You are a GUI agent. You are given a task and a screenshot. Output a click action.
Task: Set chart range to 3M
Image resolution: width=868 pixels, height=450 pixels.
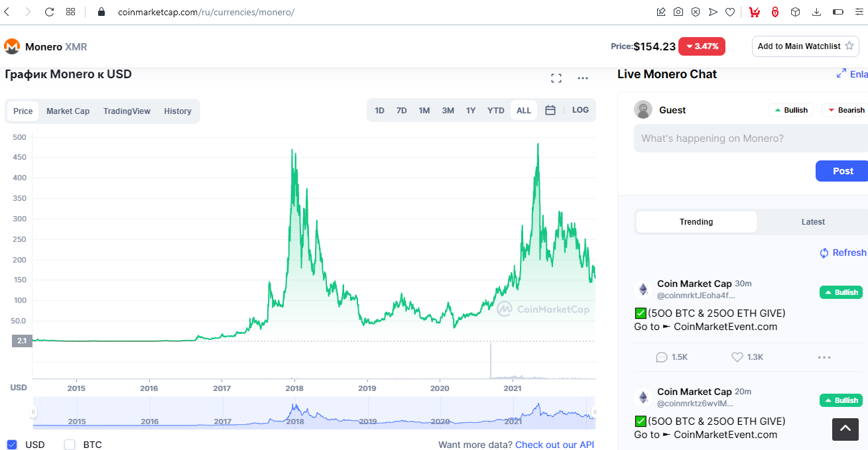[x=448, y=111]
